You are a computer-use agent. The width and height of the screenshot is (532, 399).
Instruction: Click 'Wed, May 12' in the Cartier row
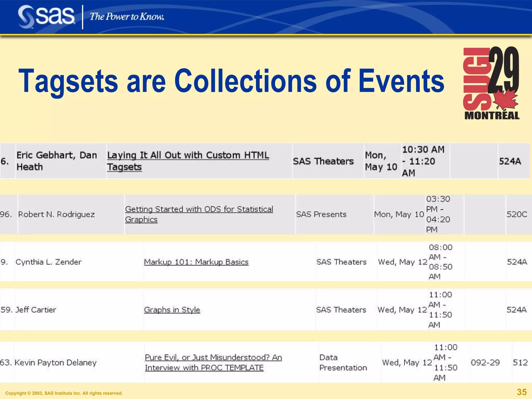click(402, 310)
